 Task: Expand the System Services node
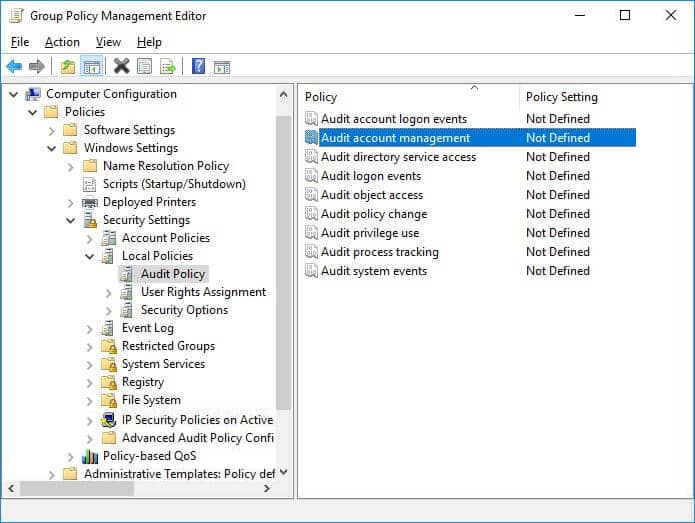tap(90, 365)
